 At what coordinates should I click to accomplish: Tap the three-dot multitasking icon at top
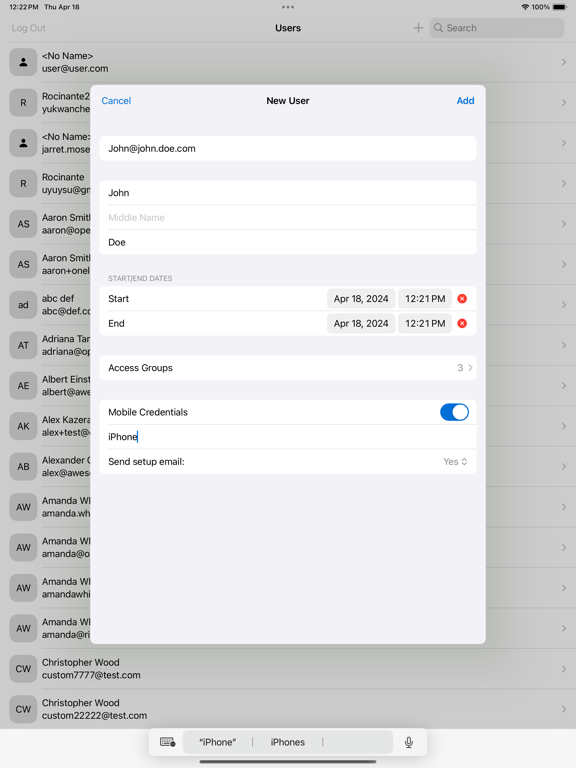point(288,7)
